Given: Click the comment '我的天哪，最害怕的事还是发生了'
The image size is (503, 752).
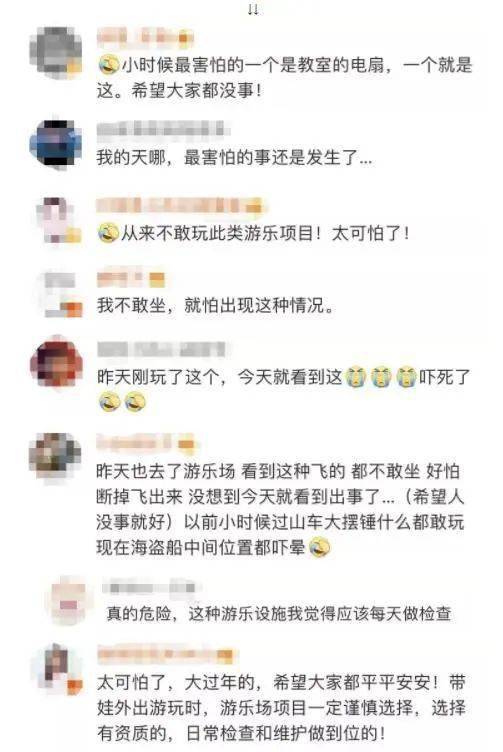Looking at the screenshot, I should tap(234, 157).
